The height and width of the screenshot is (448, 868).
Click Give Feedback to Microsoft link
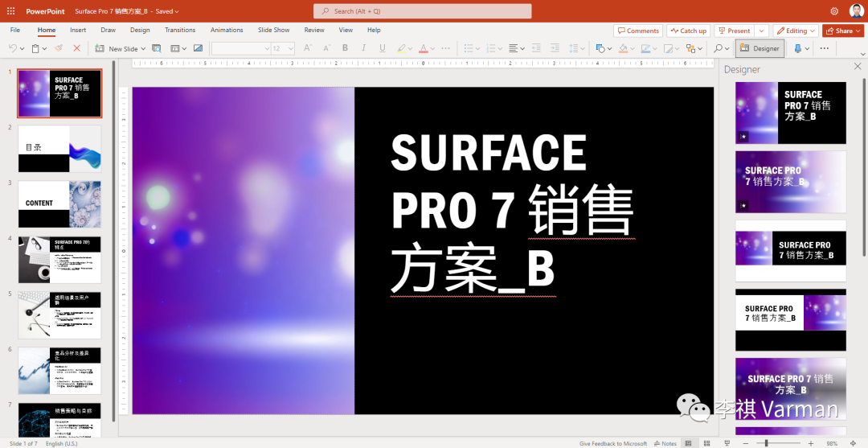click(x=613, y=443)
